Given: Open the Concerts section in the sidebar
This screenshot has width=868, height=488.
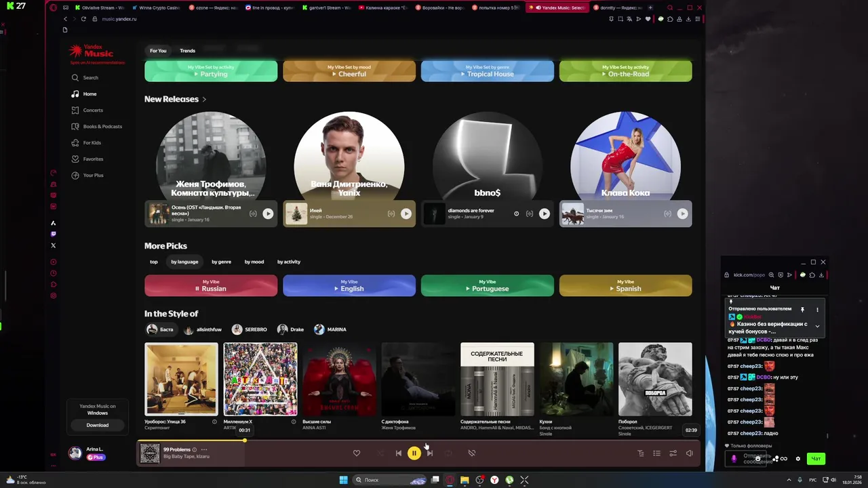Looking at the screenshot, I should (x=87, y=110).
